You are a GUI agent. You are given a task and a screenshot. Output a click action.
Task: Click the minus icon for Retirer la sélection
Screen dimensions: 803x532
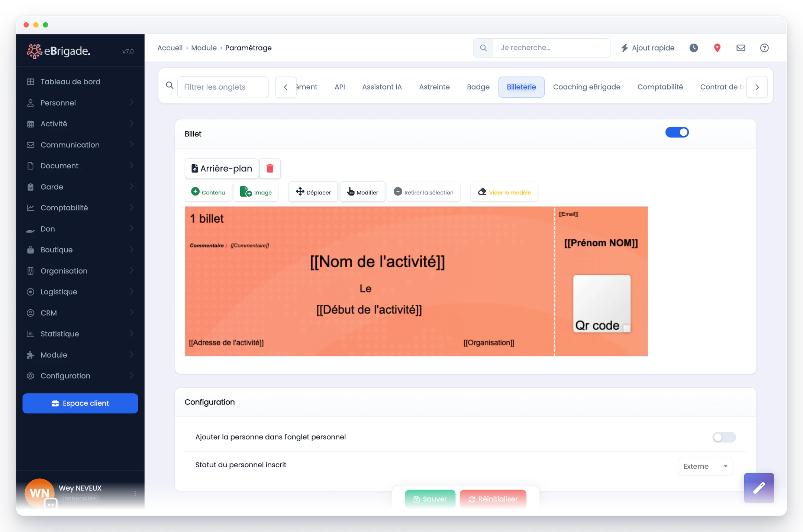coord(398,191)
